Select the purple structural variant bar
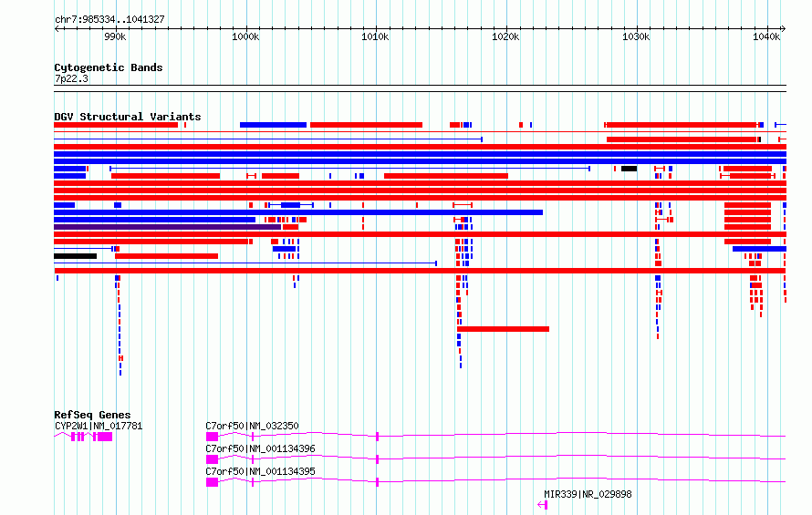 (167, 227)
